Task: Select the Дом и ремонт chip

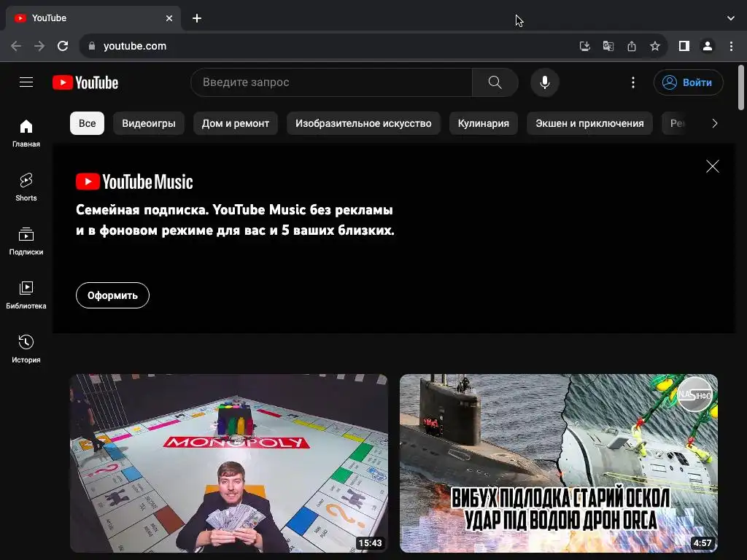Action: tap(236, 123)
